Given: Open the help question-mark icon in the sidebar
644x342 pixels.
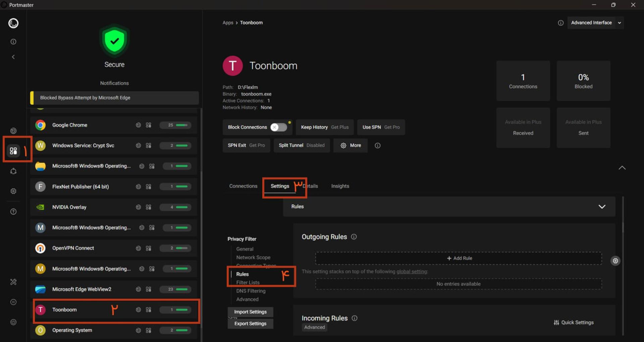Looking at the screenshot, I should pyautogui.click(x=13, y=212).
